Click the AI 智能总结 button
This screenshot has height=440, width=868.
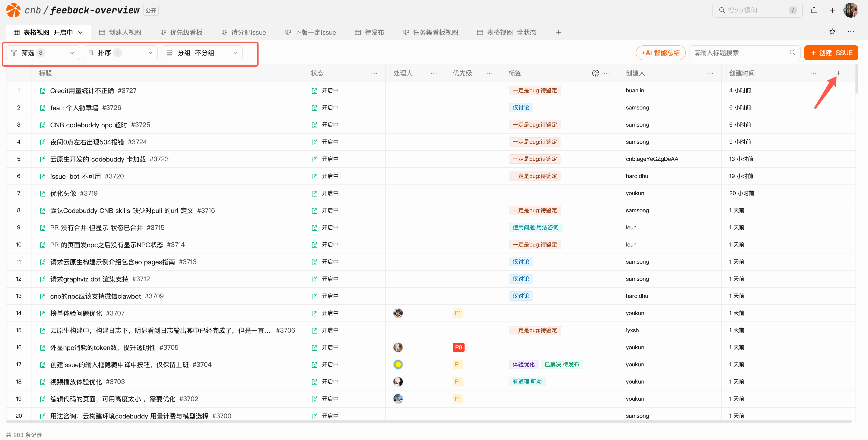660,53
